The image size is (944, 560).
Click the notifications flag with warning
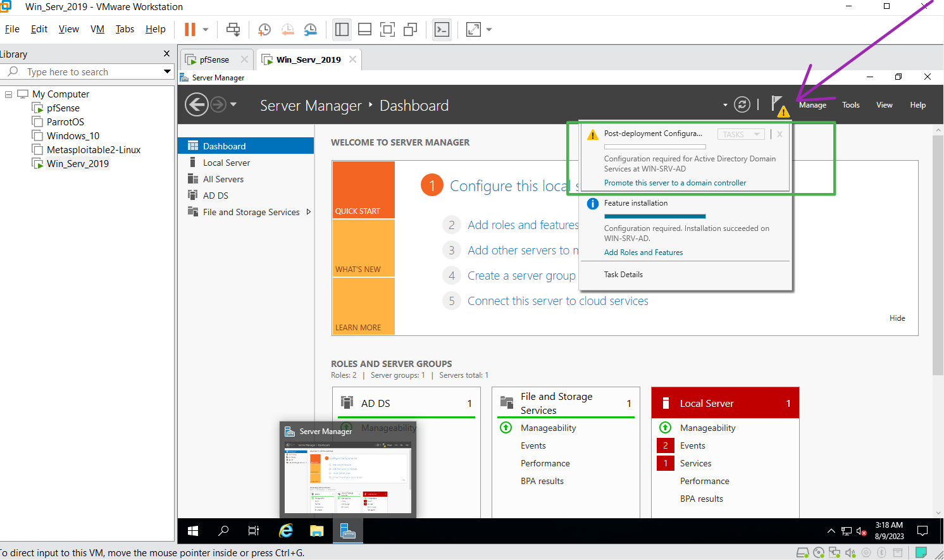(779, 106)
